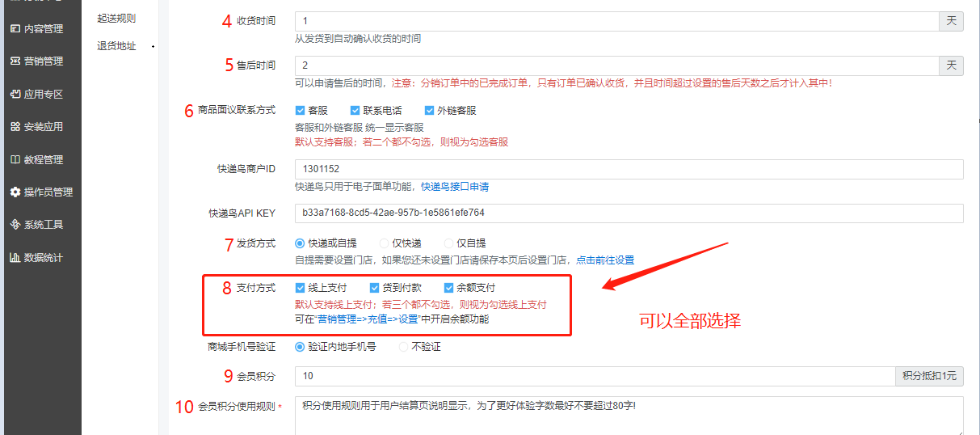The width and height of the screenshot is (980, 435).
Task: Click the 安装应用 grid icon
Action: [15, 126]
